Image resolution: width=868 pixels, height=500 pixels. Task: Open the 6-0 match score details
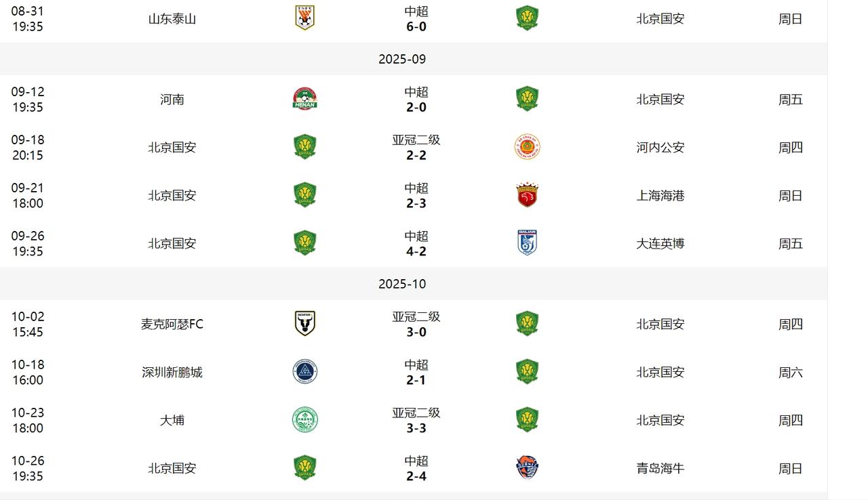[416, 26]
